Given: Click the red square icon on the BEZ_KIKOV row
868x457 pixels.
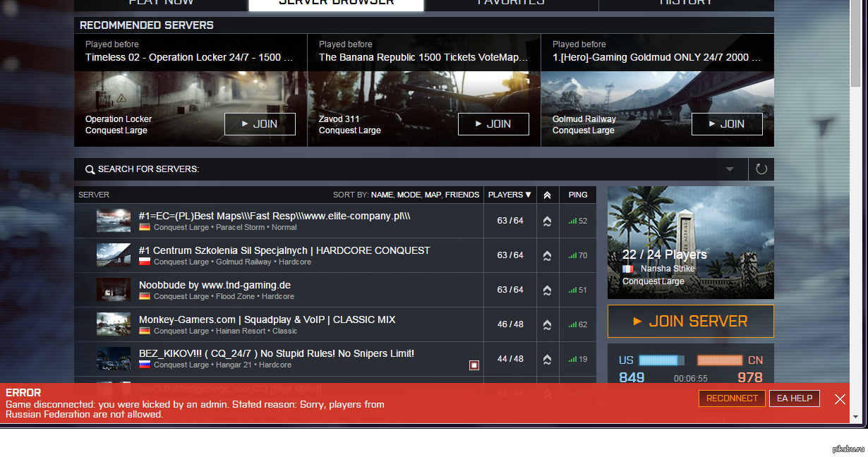Looking at the screenshot, I should click(474, 365).
